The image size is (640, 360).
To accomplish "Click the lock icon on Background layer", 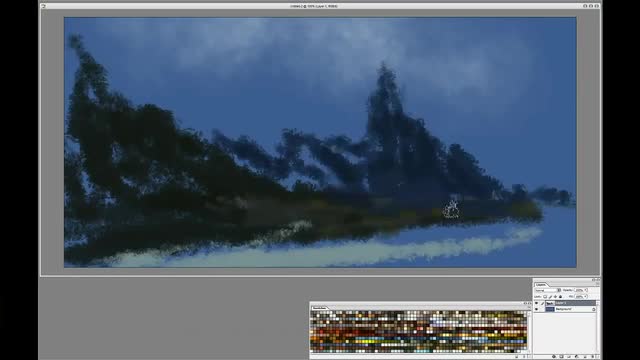I will pos(594,309).
